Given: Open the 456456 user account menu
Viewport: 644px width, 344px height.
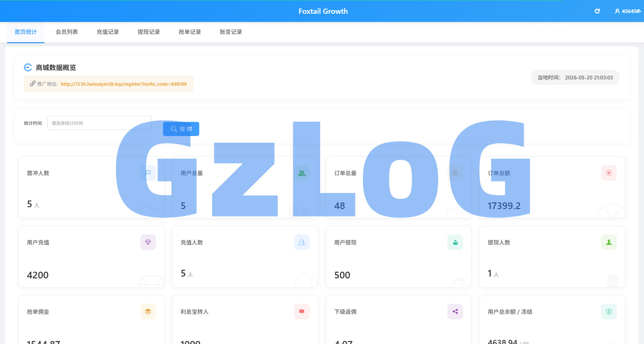Looking at the screenshot, I should [628, 11].
